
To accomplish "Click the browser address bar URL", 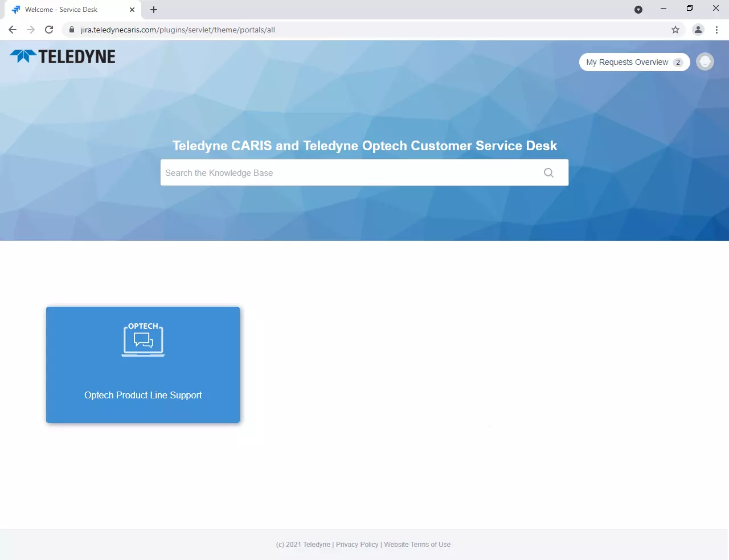I will pos(178,30).
